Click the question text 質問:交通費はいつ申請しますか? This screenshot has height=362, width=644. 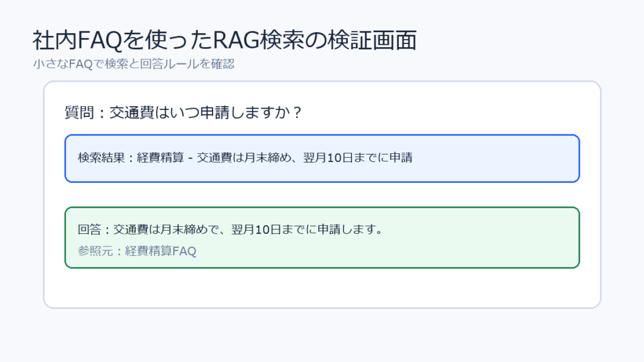183,112
